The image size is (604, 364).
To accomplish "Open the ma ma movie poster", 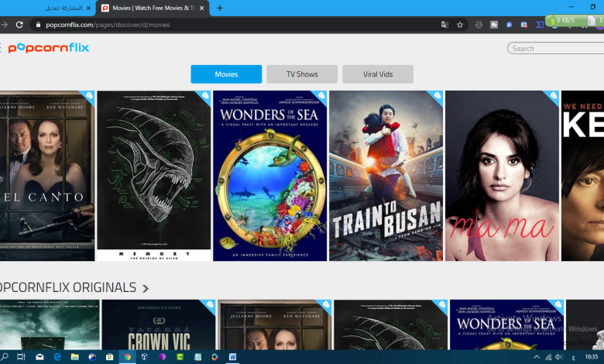I will click(502, 176).
